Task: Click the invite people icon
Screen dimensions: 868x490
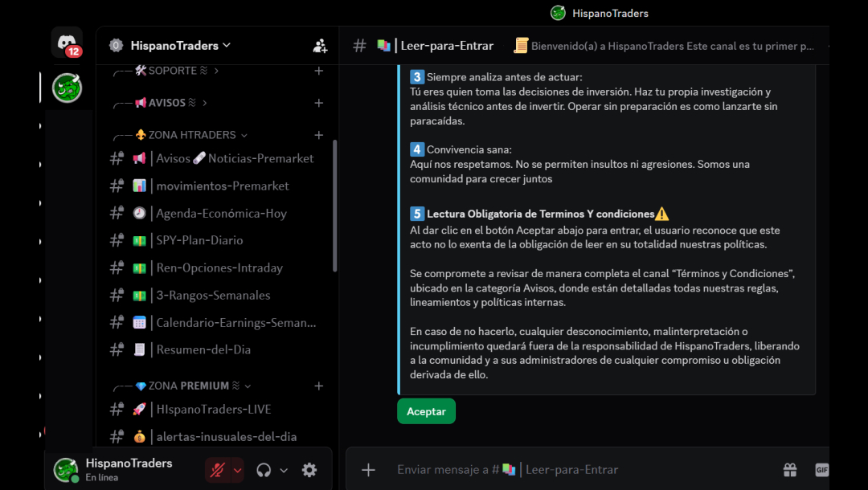Action: point(320,46)
